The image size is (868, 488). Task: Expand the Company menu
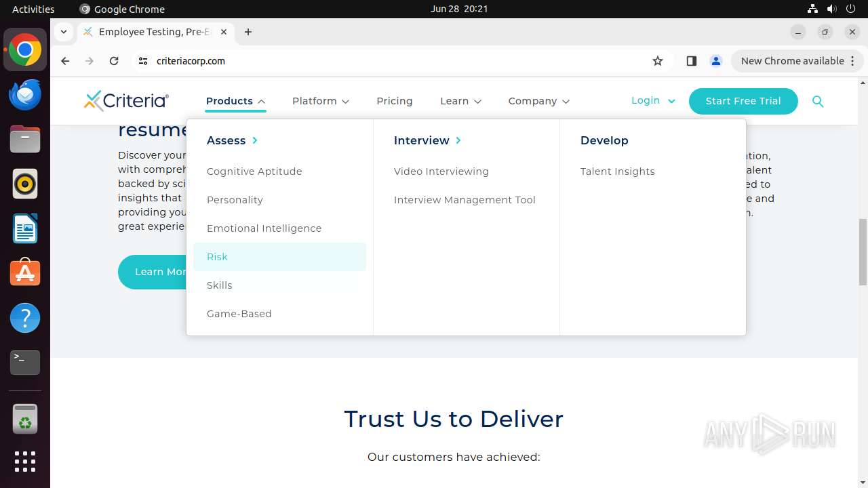(538, 101)
